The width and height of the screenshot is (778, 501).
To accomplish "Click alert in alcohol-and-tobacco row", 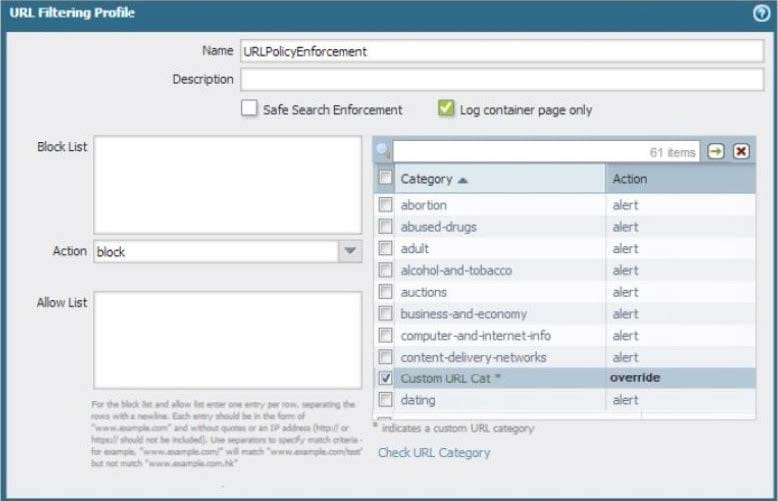I will pyautogui.click(x=625, y=270).
